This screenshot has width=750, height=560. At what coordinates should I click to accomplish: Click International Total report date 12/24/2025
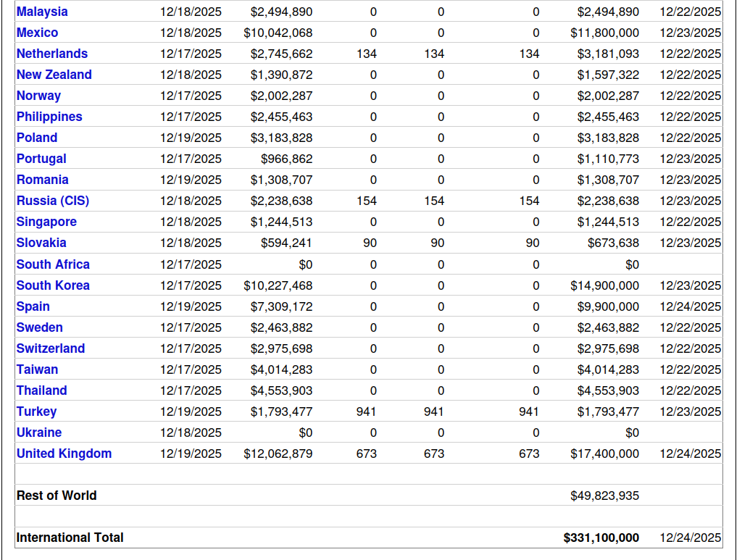click(x=690, y=538)
